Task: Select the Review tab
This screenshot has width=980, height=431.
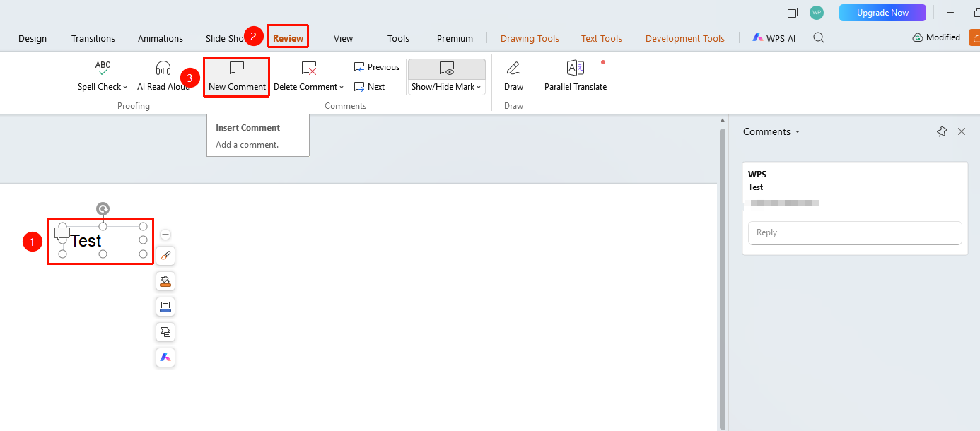Action: [x=288, y=38]
